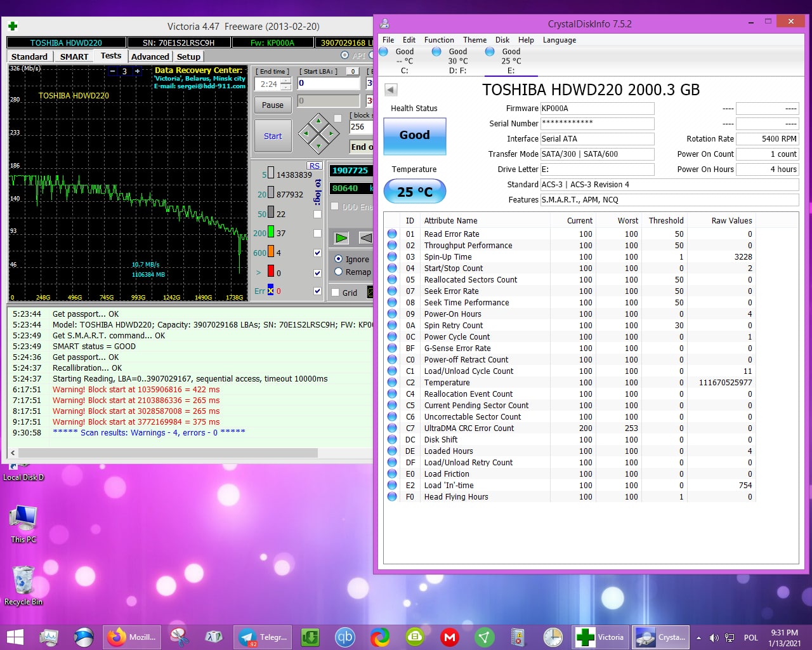Open Mozilla Firefox from the taskbar
The width and height of the screenshot is (812, 650).
click(x=131, y=637)
